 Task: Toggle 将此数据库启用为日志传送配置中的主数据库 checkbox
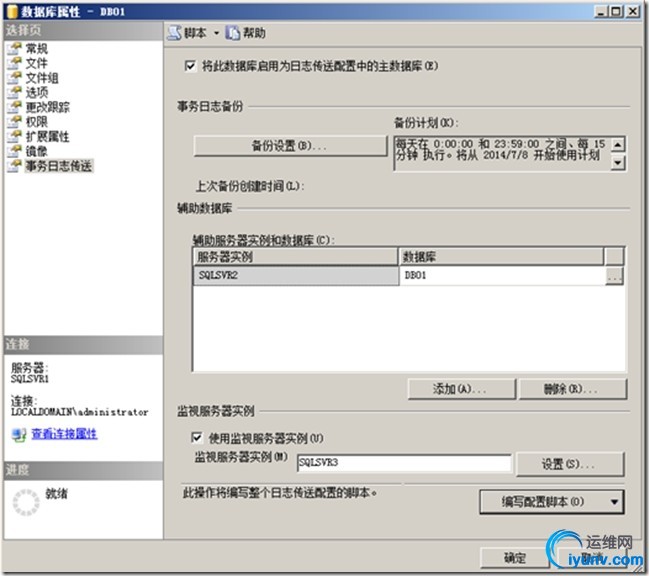click(190, 66)
